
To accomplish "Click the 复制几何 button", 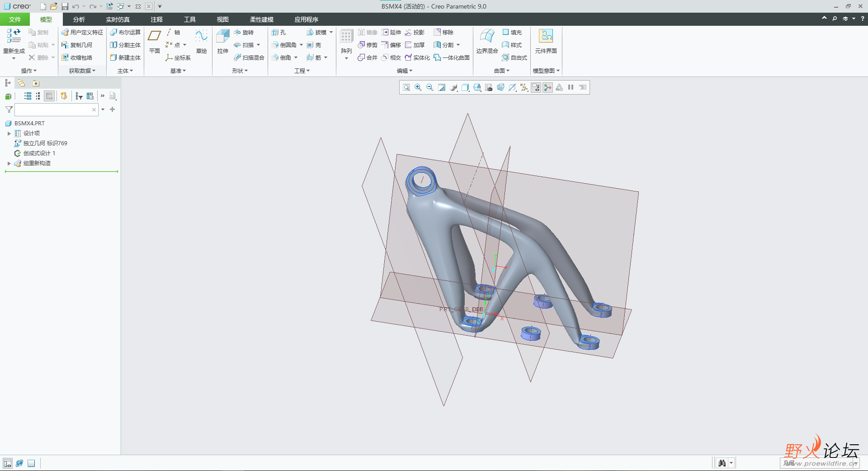I will pyautogui.click(x=77, y=45).
